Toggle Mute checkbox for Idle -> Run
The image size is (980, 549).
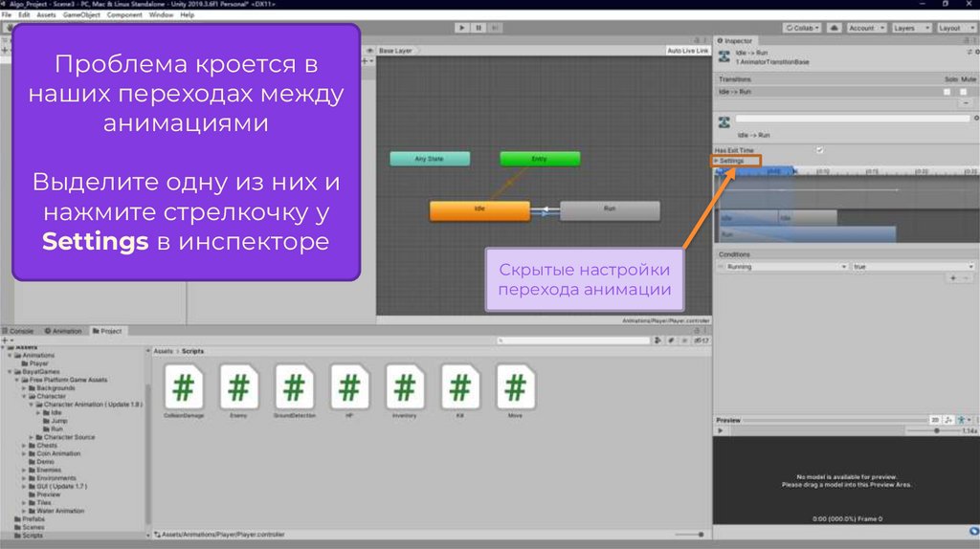pyautogui.click(x=964, y=92)
